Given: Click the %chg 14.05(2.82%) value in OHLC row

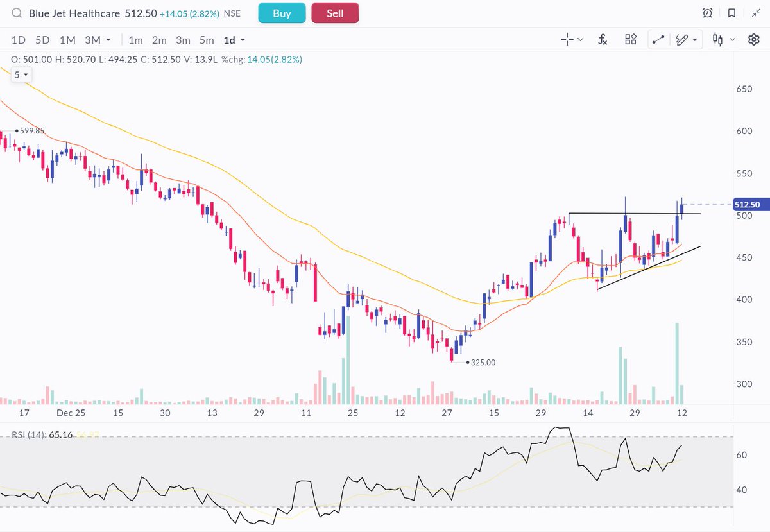Looking at the screenshot, I should pyautogui.click(x=262, y=59).
